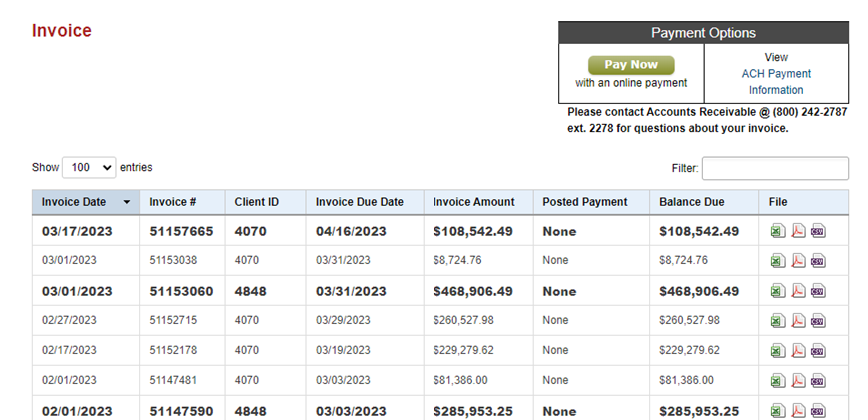The height and width of the screenshot is (420, 868).
Task: Download CSV file for invoice 51153060
Action: tap(817, 291)
